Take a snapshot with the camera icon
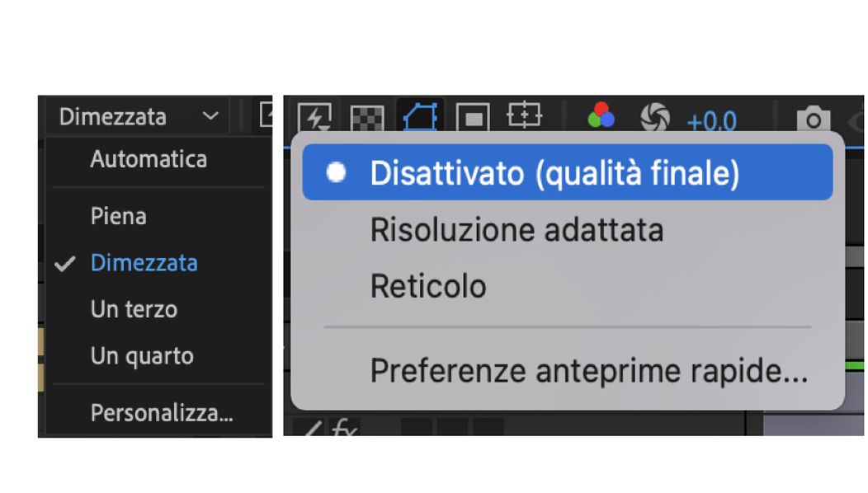The width and height of the screenshot is (868, 493). click(x=813, y=120)
